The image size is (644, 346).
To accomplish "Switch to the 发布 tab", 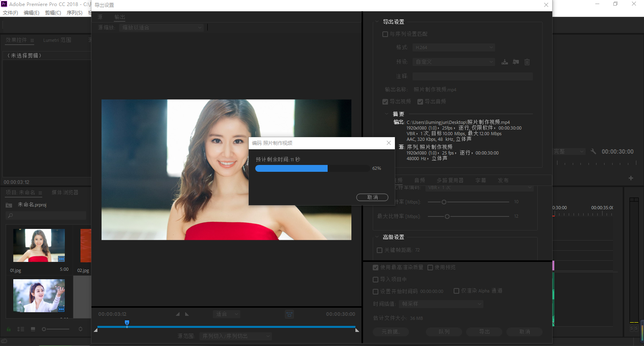I will click(503, 180).
